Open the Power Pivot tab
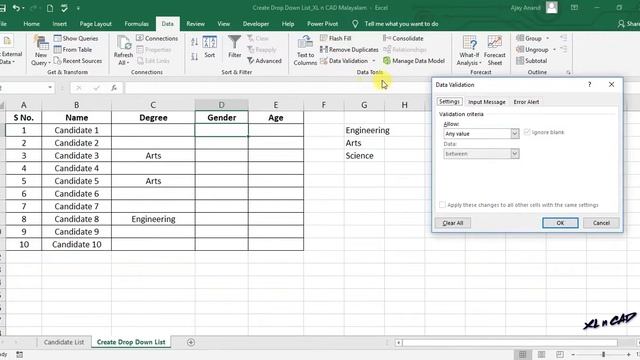The width and height of the screenshot is (640, 360). coord(322,24)
